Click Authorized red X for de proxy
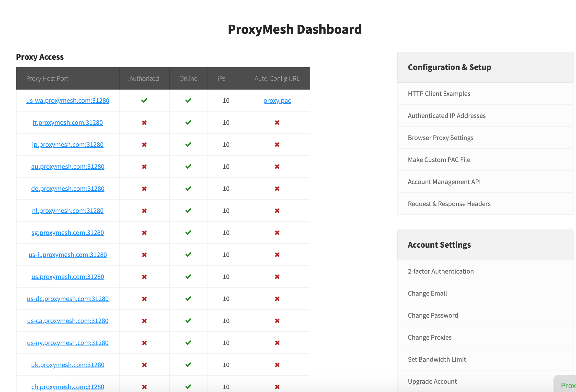 pos(144,189)
